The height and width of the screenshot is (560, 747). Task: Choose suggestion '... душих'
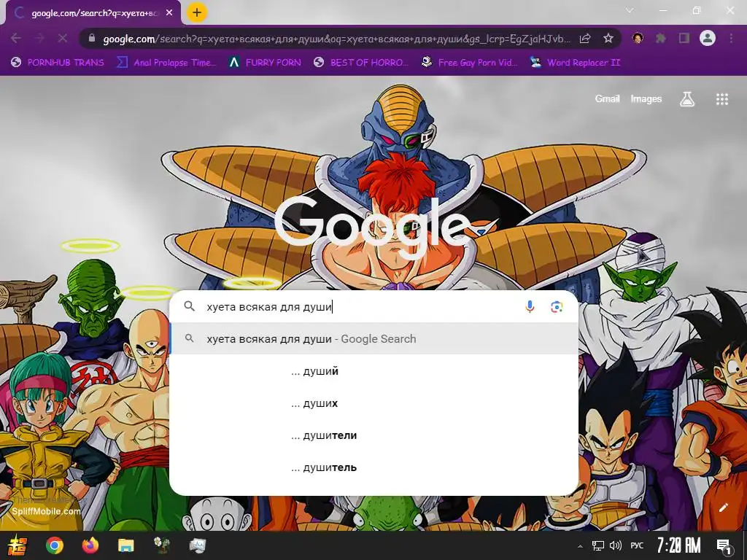click(x=374, y=403)
